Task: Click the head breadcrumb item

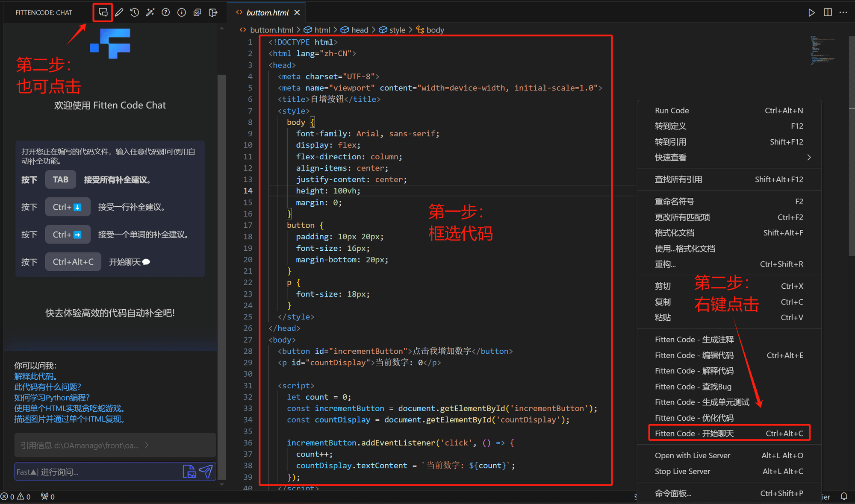Action: (354, 30)
